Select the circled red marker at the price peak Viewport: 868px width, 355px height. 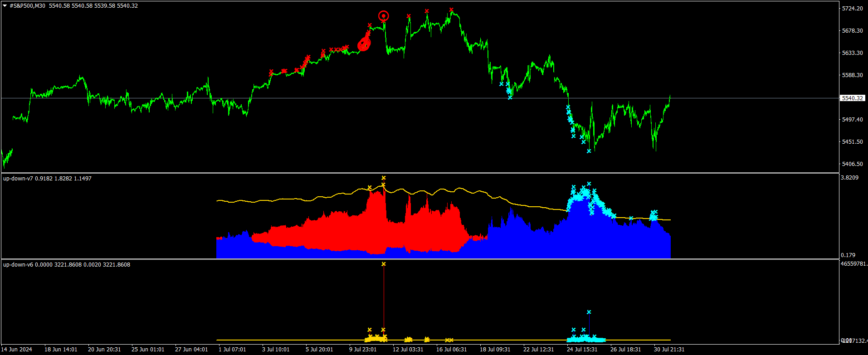(384, 17)
